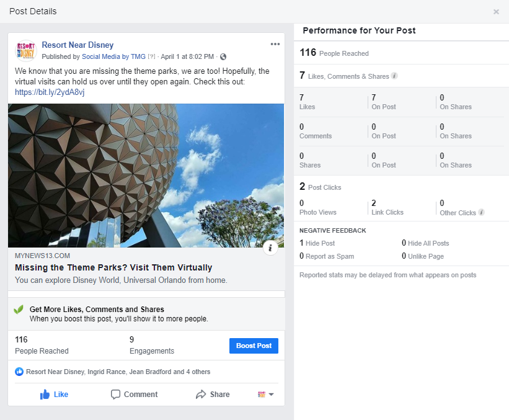509x420 pixels.
Task: Click the public globe audience icon
Action: pos(223,57)
